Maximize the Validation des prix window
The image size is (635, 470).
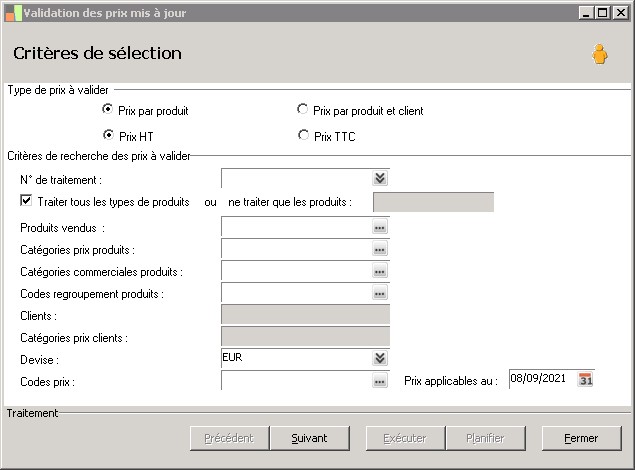[x=601, y=13]
